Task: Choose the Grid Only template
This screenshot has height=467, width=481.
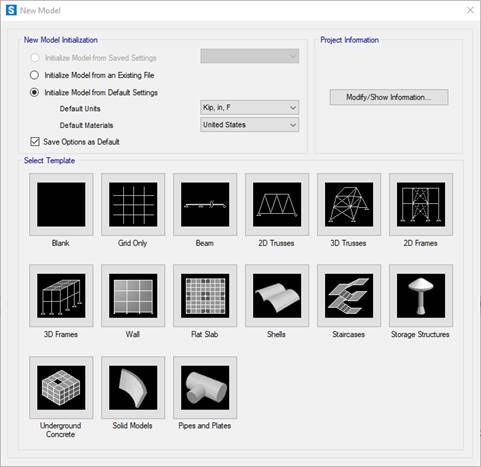Action: click(133, 204)
